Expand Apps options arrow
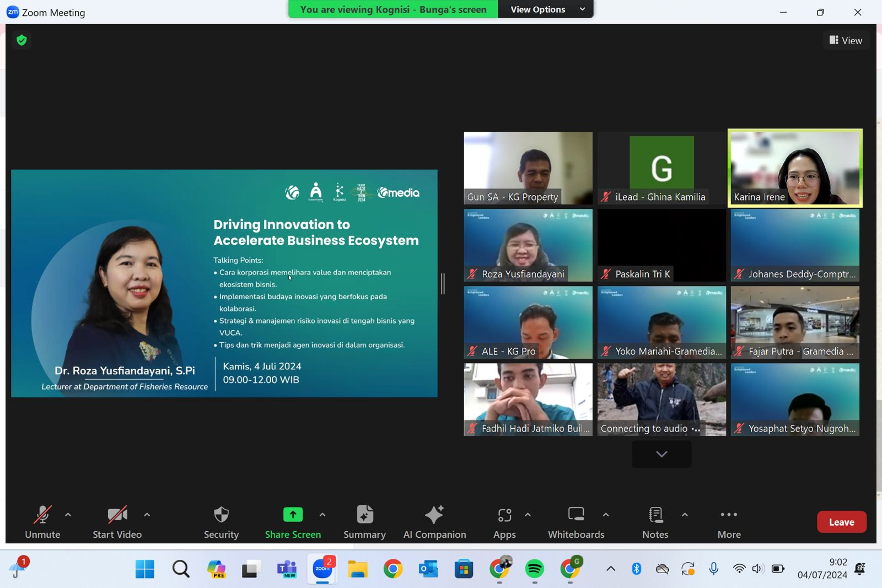Screen dimensions: 882x588 528,515
